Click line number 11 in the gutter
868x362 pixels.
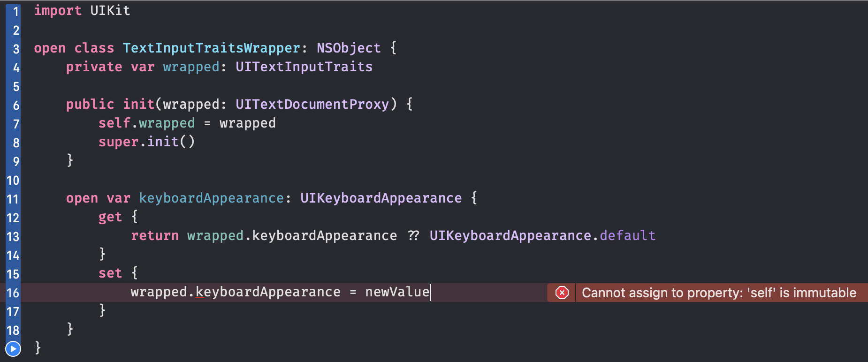13,199
